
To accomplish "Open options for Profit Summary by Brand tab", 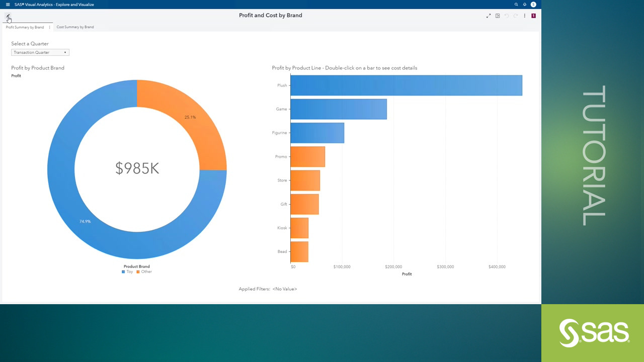I will (x=49, y=27).
